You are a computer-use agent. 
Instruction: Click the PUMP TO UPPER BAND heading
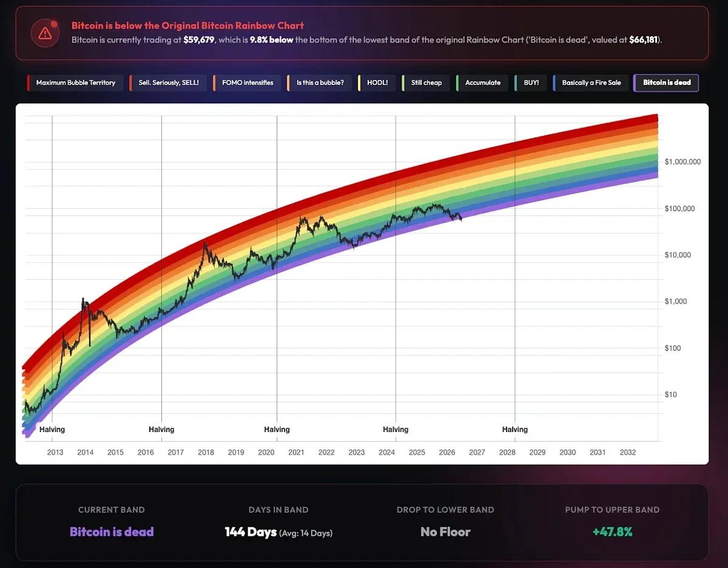coord(612,510)
